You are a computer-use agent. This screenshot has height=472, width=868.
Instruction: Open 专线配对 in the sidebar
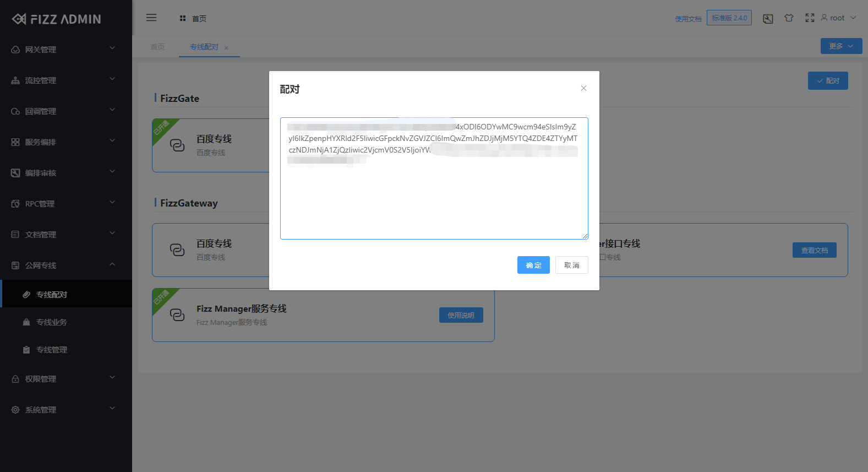66,294
